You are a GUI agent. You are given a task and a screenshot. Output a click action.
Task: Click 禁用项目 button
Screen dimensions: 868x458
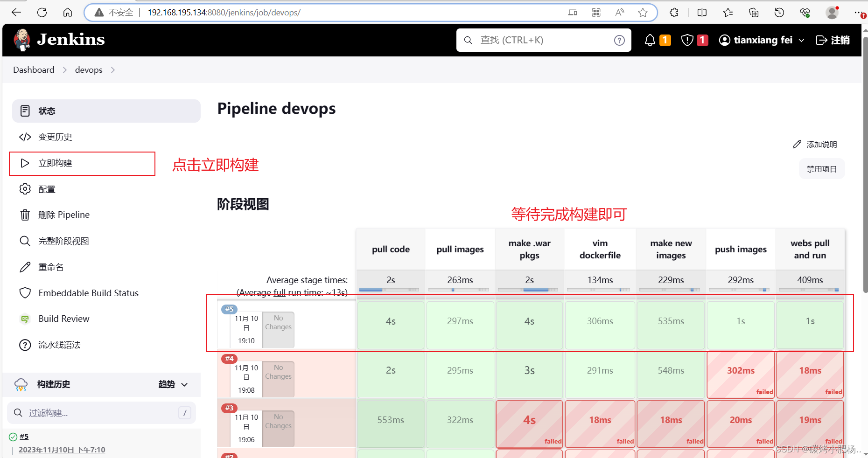822,169
